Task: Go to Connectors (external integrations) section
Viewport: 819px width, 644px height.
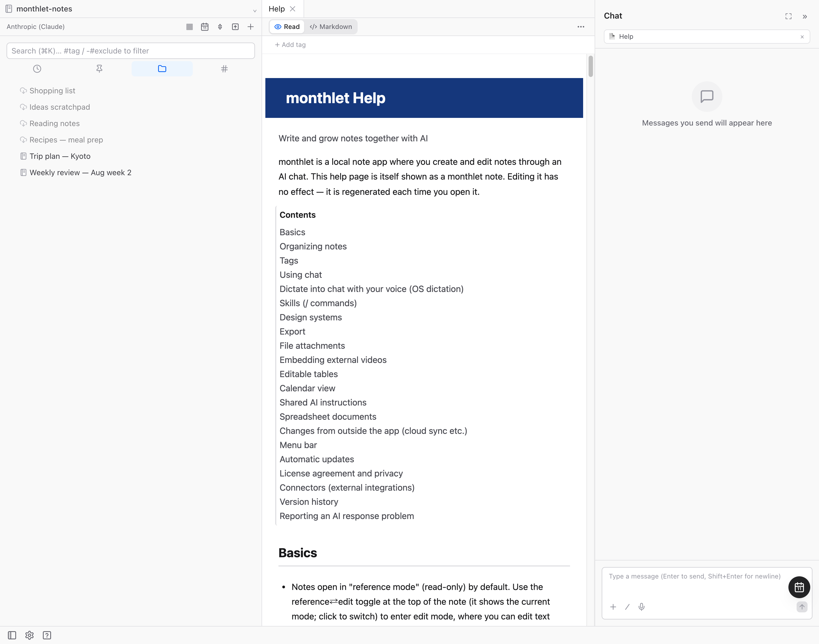Action: (347, 488)
